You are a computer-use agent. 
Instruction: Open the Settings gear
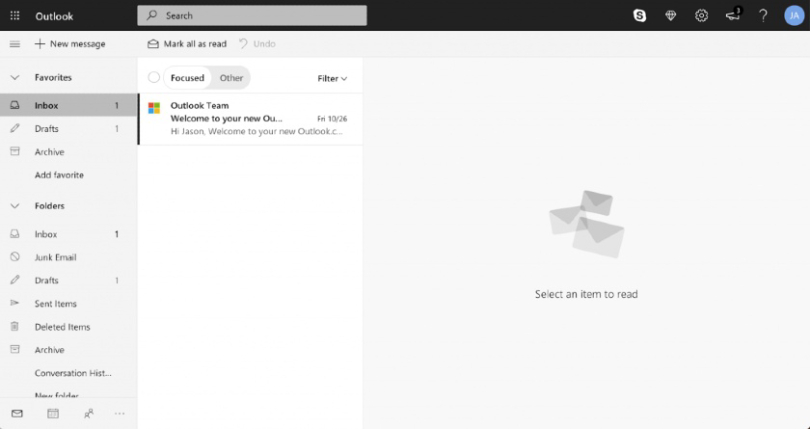(x=702, y=16)
